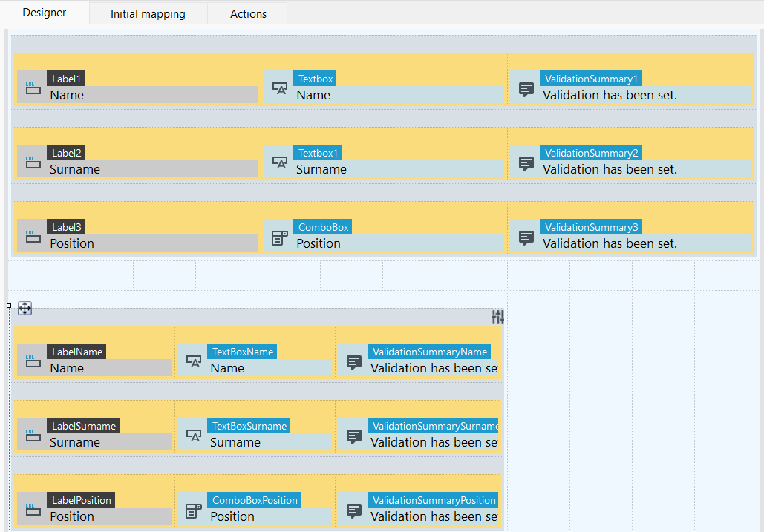This screenshot has width=764, height=532.
Task: Select the LabelName name tag
Action: point(76,352)
